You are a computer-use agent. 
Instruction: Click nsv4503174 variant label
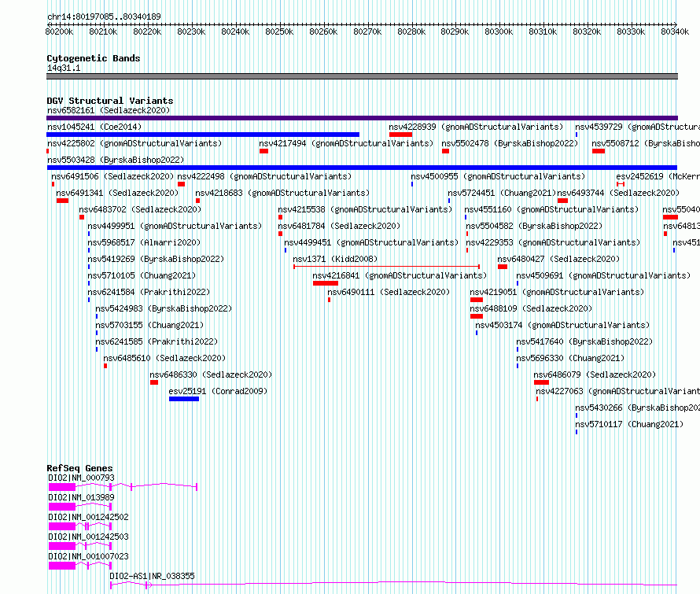tap(562, 325)
